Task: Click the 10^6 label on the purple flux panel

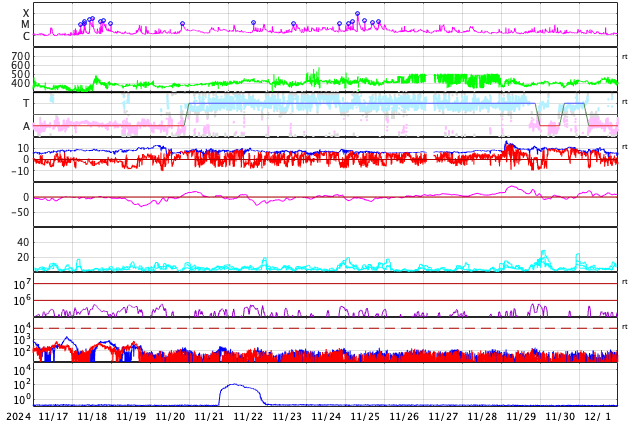Action: tap(22, 301)
